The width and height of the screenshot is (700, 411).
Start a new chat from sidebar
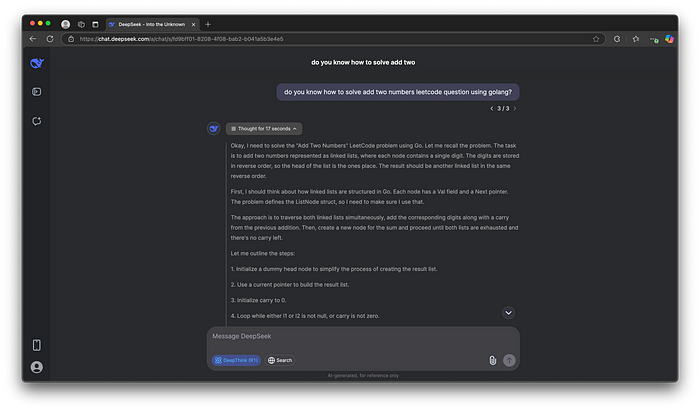tap(37, 121)
